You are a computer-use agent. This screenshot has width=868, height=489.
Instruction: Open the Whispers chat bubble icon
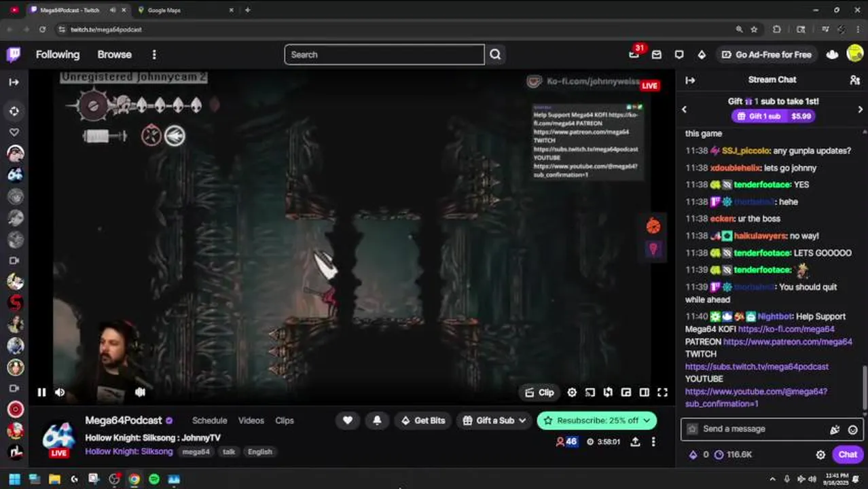point(679,54)
